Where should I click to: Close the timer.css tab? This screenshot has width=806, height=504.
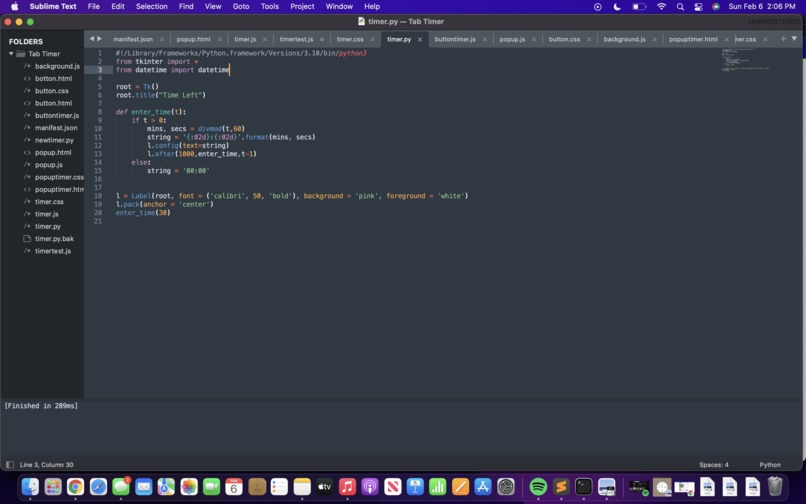[x=372, y=40]
